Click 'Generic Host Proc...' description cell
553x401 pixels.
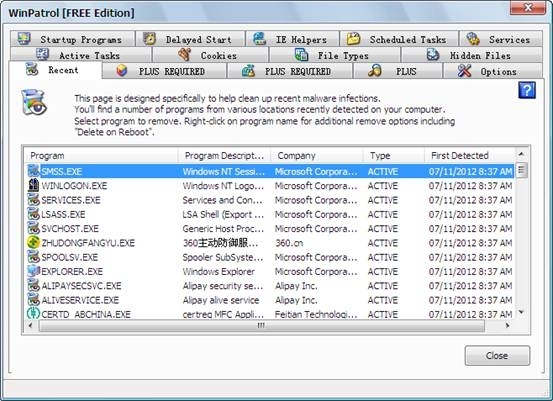[x=223, y=229]
